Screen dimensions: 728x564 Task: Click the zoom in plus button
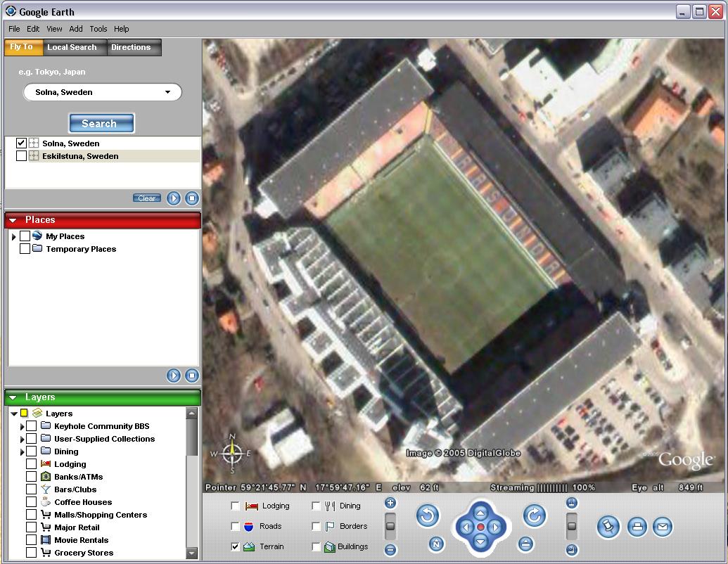click(x=390, y=503)
